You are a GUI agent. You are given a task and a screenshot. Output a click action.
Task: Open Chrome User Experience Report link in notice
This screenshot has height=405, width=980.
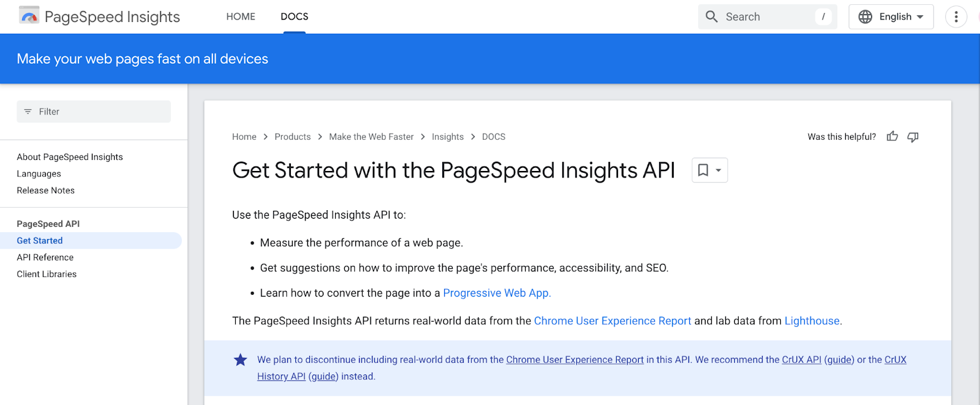point(575,360)
